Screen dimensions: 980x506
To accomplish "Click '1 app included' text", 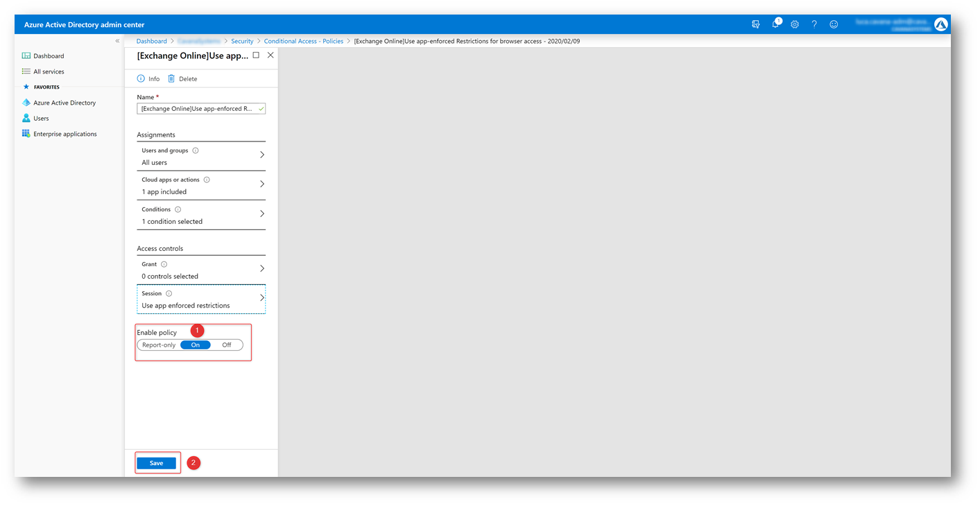I will click(x=164, y=192).
